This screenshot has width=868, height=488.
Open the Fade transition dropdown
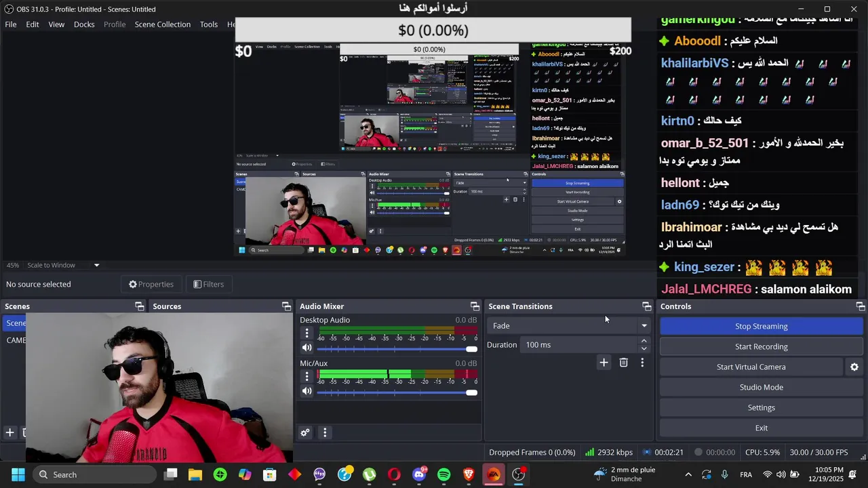569,326
